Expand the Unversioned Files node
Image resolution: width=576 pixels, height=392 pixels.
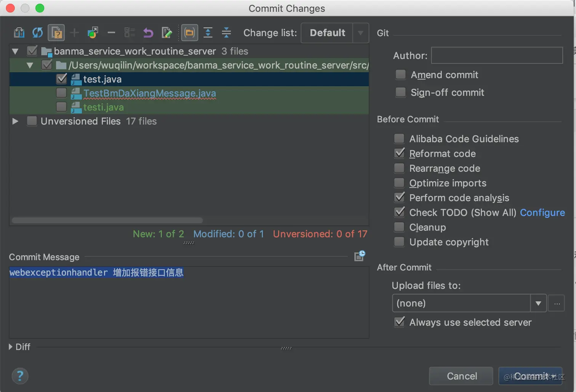(x=15, y=121)
